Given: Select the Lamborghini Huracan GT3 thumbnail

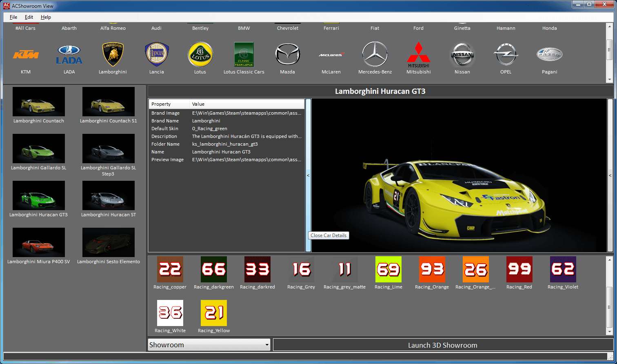Looking at the screenshot, I should [x=39, y=195].
